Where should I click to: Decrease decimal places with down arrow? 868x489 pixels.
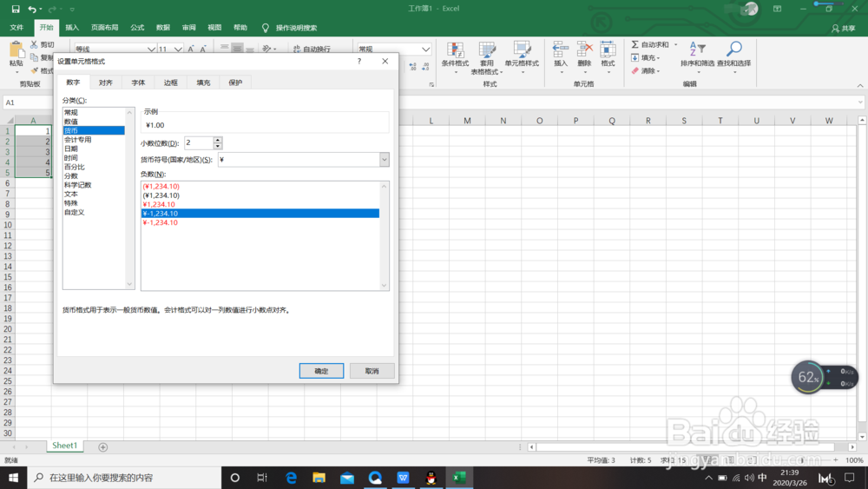click(x=218, y=146)
